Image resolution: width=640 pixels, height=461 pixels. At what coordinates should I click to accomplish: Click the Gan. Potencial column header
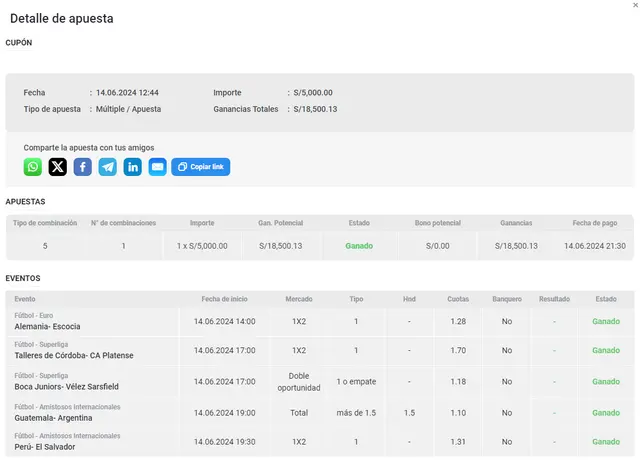click(281, 223)
